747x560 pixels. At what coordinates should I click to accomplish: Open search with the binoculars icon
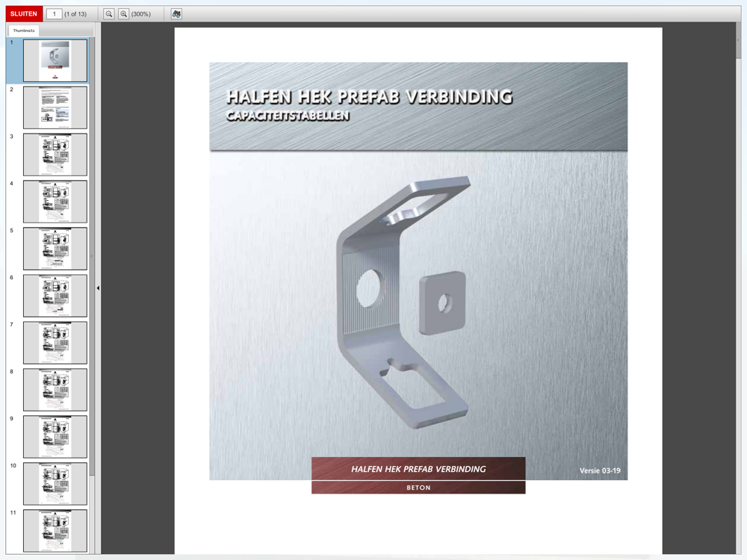pos(176,13)
